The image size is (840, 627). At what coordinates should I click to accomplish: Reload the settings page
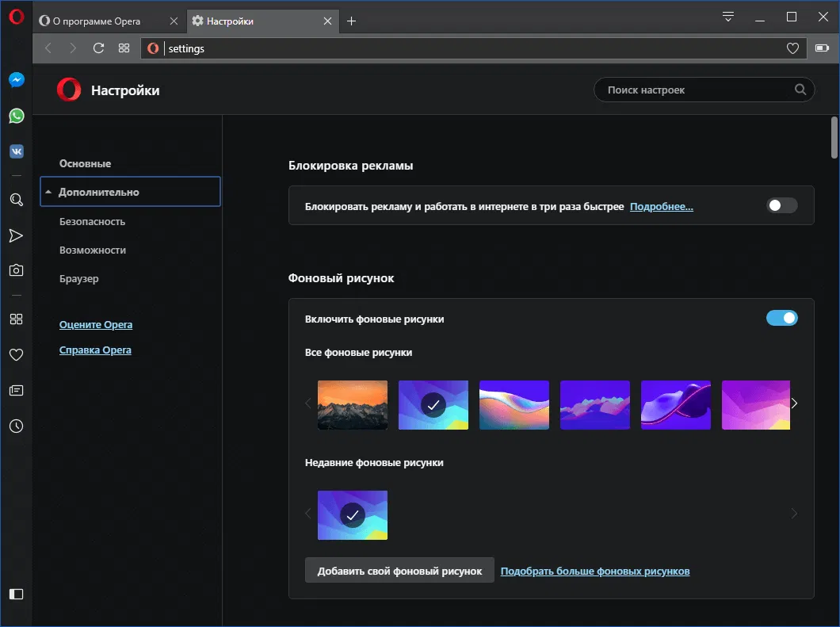[x=98, y=48]
